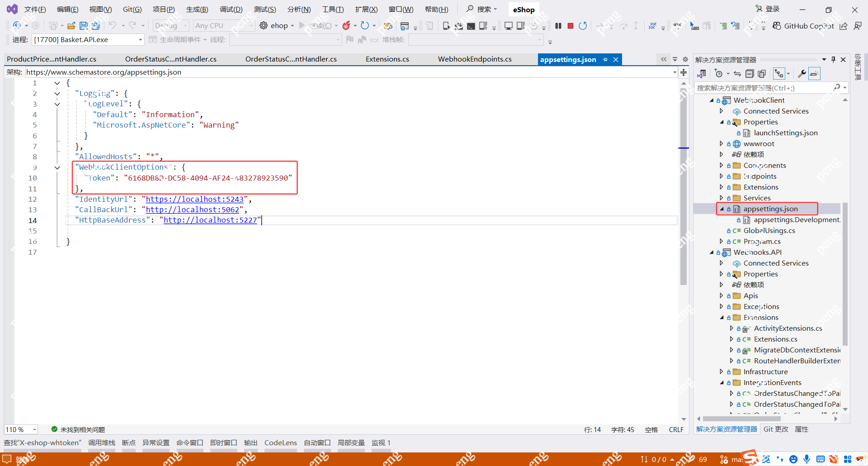Switch to the Extensions.cs editor tab
Viewport: 868px width, 466px height.
coord(387,59)
